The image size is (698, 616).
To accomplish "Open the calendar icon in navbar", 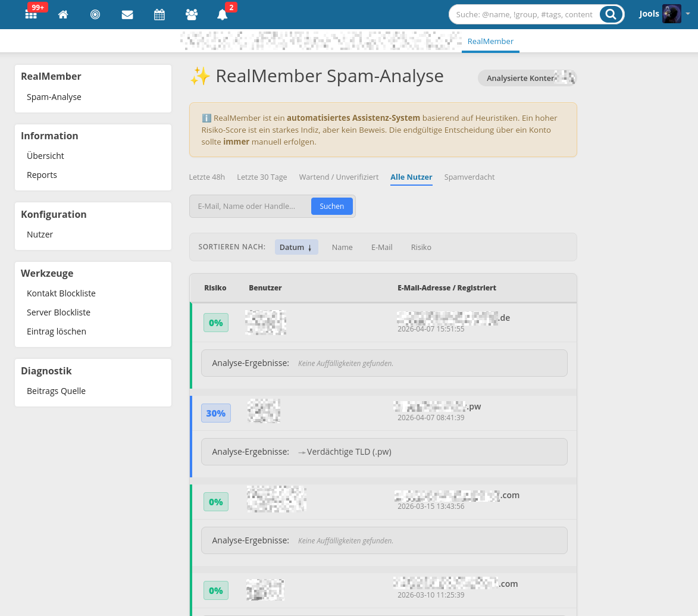I will coord(159,15).
